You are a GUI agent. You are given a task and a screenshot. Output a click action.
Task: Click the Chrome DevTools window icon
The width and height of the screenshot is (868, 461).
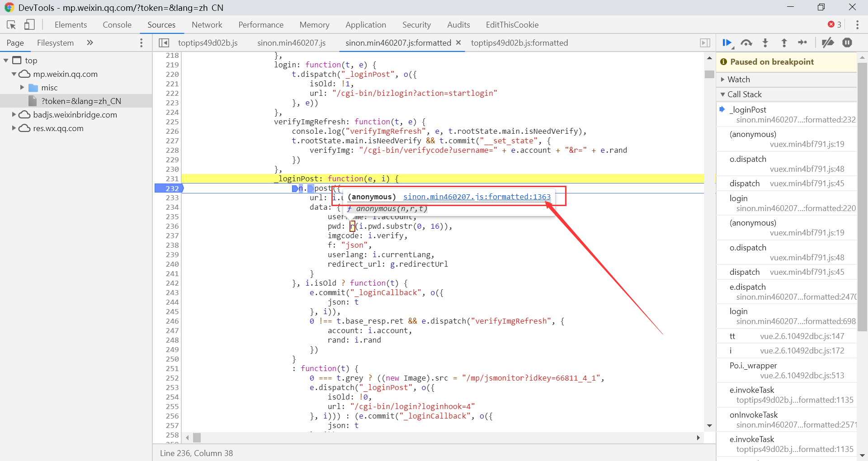pos(9,7)
